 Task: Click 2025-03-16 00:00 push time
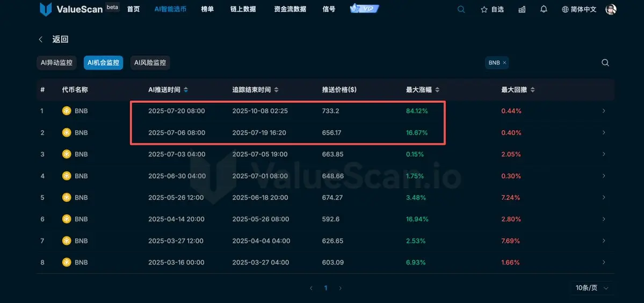[x=176, y=262]
